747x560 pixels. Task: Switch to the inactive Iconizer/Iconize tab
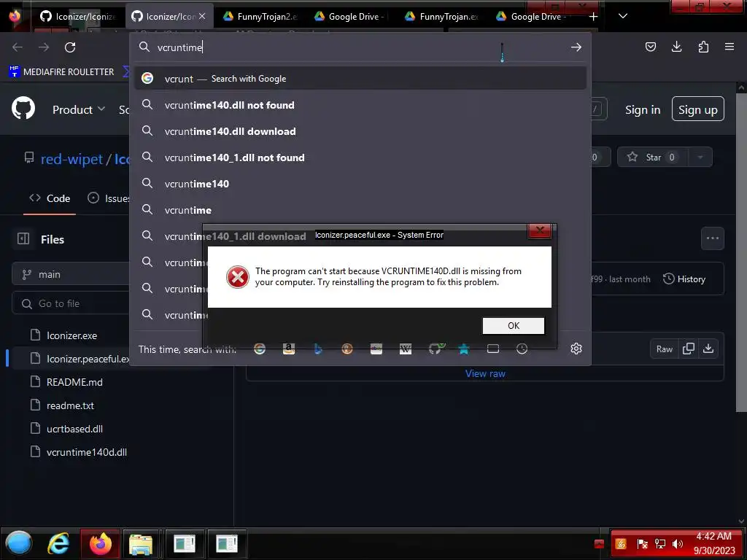[x=78, y=17]
